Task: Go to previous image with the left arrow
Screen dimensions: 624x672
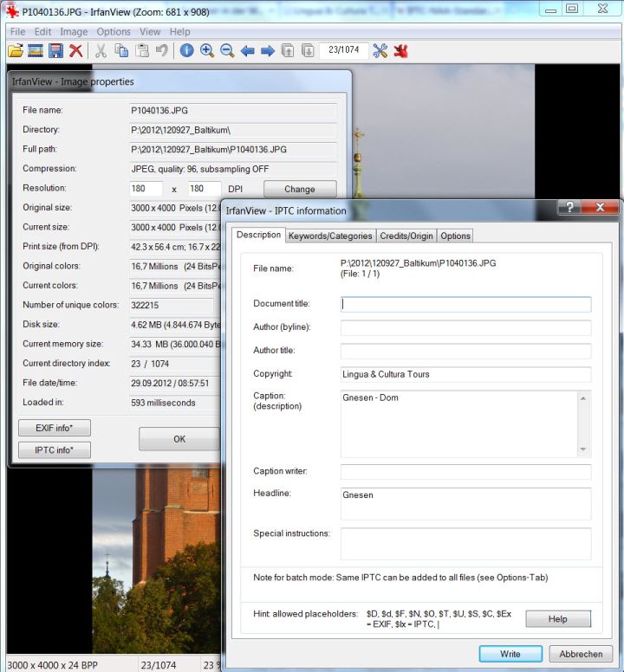Action: point(248,51)
